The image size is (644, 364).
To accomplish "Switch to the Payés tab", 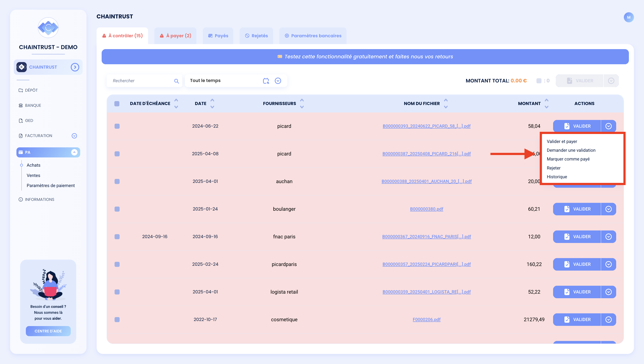I will point(218,36).
